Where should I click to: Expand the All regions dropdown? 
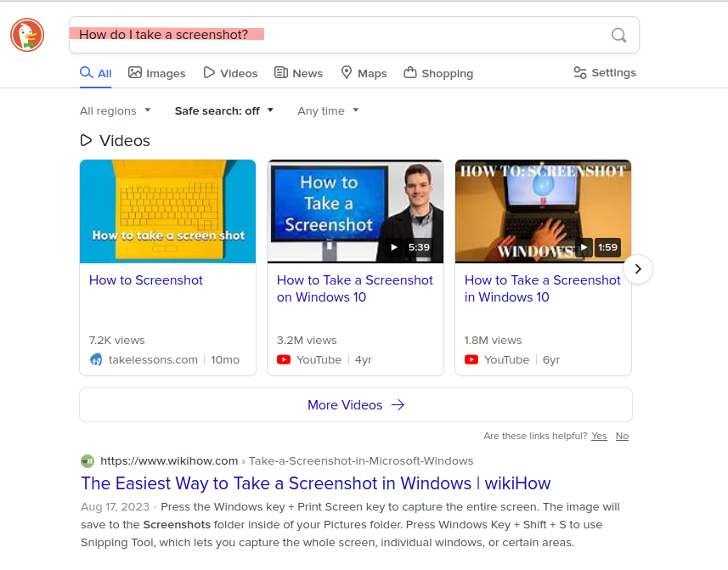[x=115, y=110]
